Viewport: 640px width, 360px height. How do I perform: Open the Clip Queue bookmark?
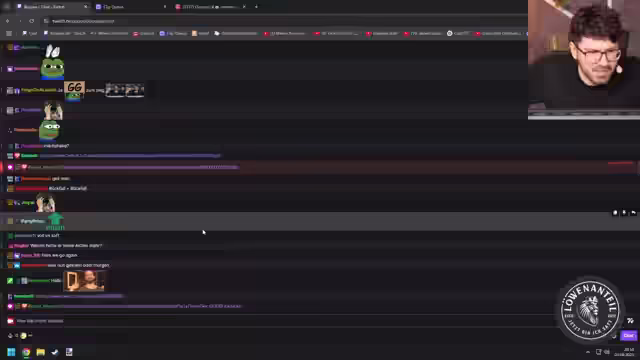[173, 33]
